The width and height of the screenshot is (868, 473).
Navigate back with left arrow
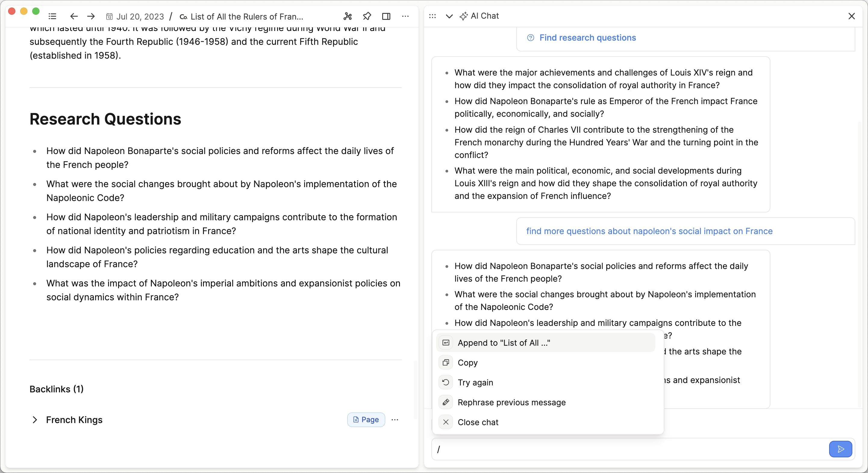point(74,16)
